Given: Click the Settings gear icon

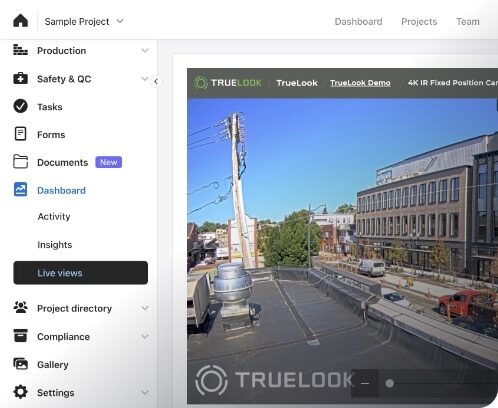Looking at the screenshot, I should click(x=20, y=392).
